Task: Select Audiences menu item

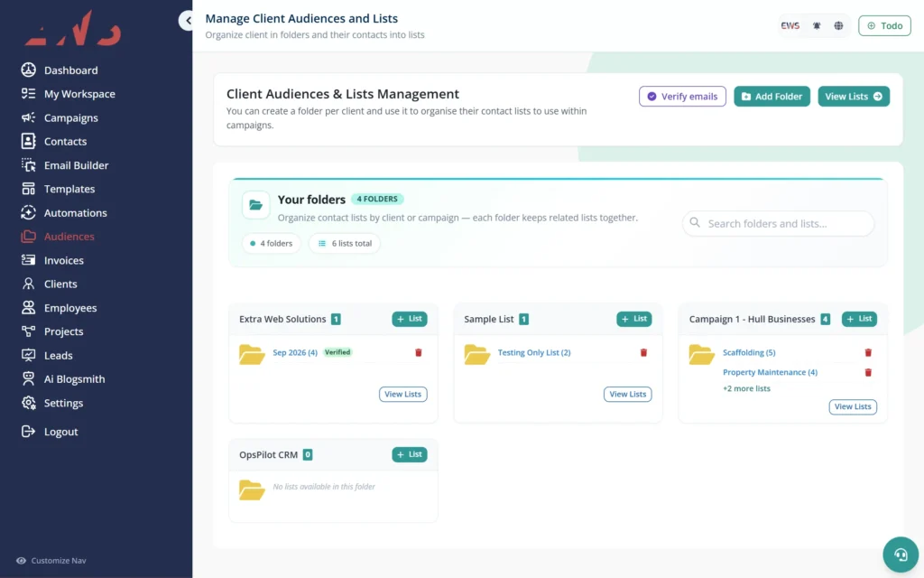Action: click(69, 237)
